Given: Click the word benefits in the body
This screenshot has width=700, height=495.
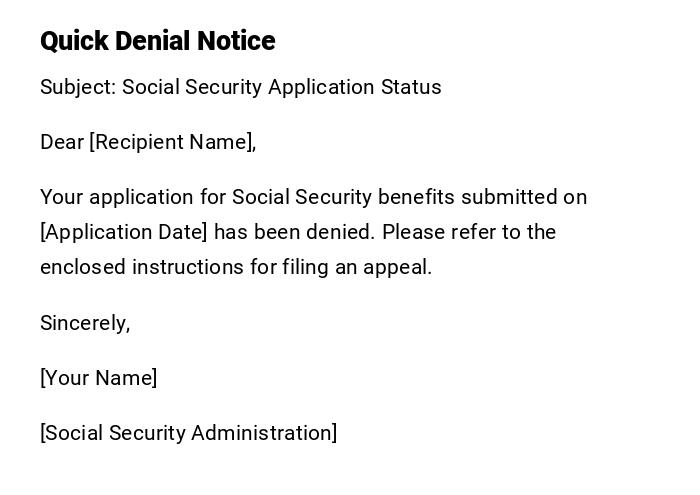Looking at the screenshot, I should [x=413, y=197].
